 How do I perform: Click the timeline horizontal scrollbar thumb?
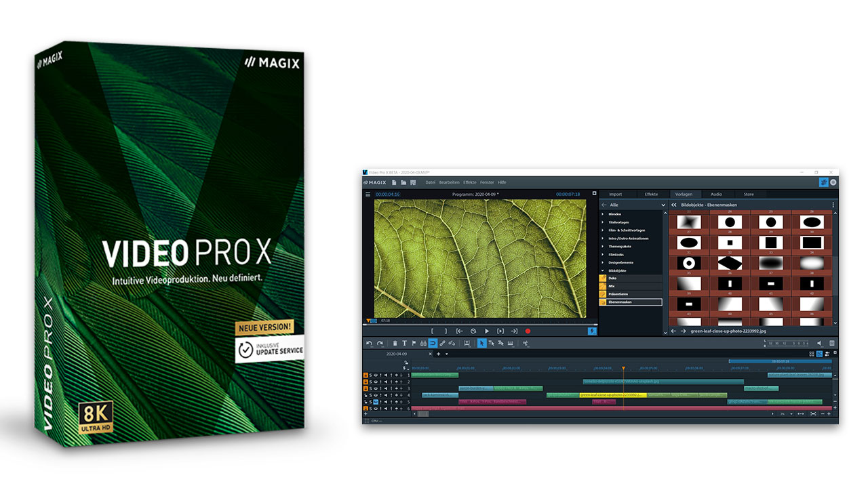(422, 413)
